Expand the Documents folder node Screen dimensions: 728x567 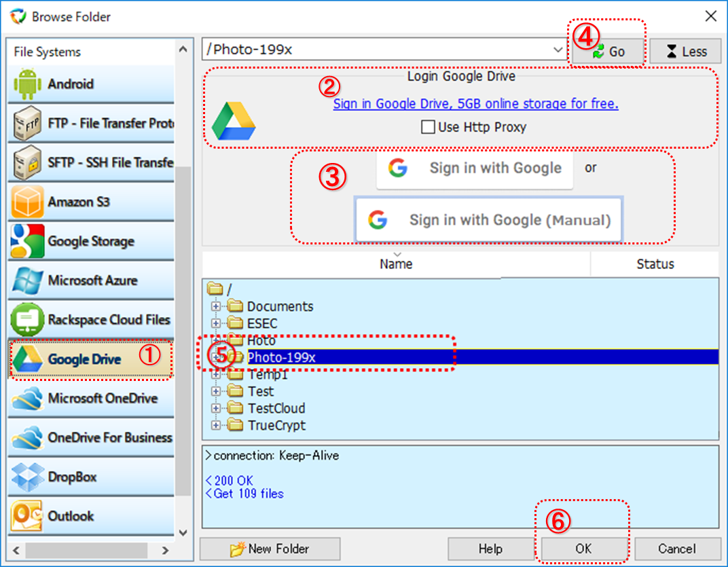[x=215, y=306]
